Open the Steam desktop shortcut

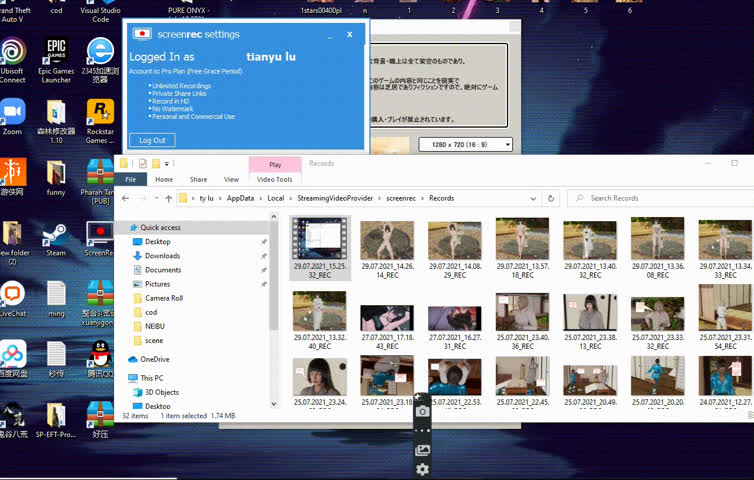point(56,240)
